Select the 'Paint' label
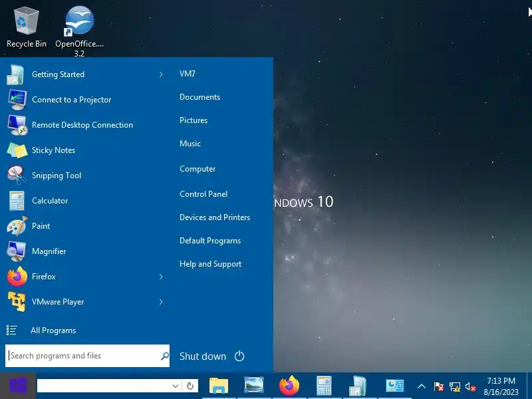Image resolution: width=532 pixels, height=399 pixels. point(41,226)
